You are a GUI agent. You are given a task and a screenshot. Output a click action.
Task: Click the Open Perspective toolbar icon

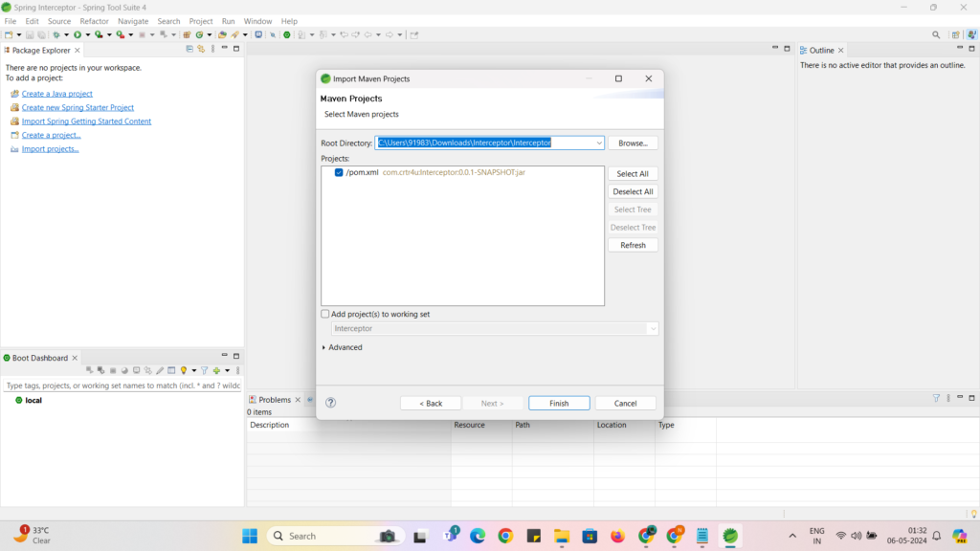pos(955,35)
